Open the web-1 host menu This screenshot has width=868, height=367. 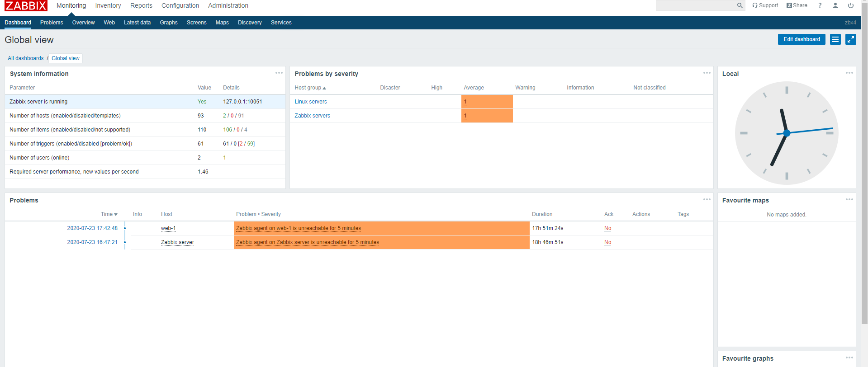pos(168,228)
